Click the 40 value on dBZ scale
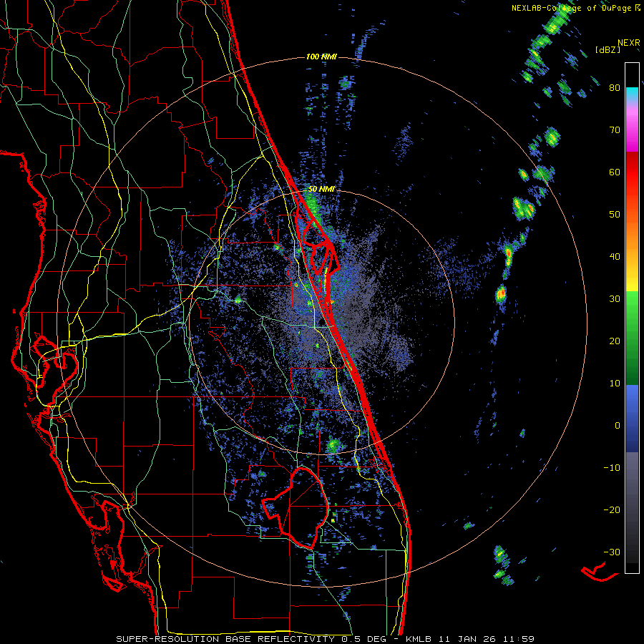644x644 pixels. point(615,257)
